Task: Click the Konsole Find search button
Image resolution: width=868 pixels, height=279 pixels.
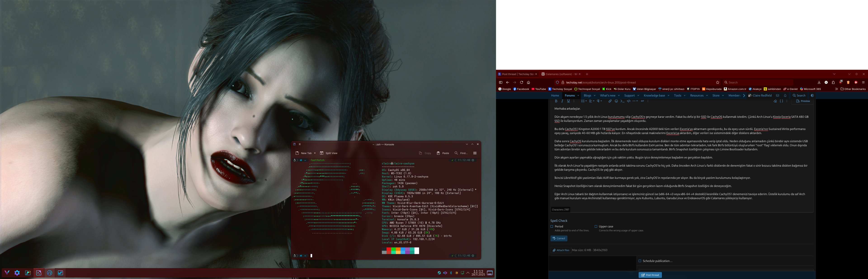Action: tap(461, 153)
